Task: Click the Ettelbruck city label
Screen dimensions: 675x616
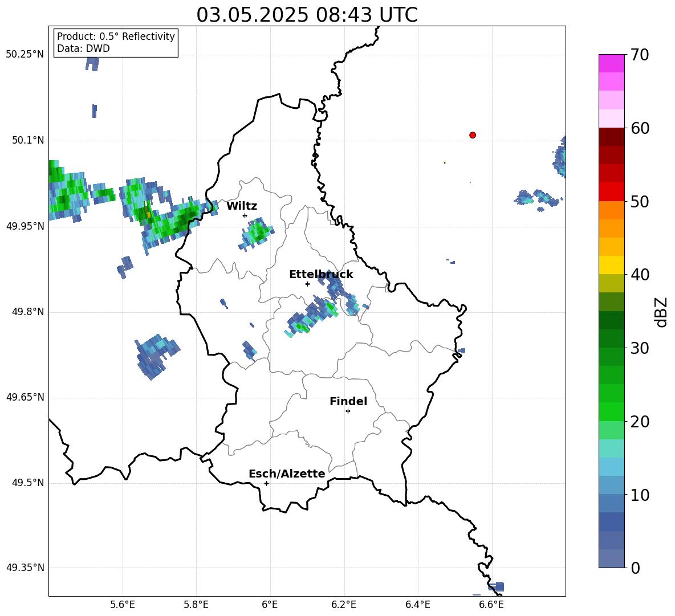Action: (x=321, y=275)
